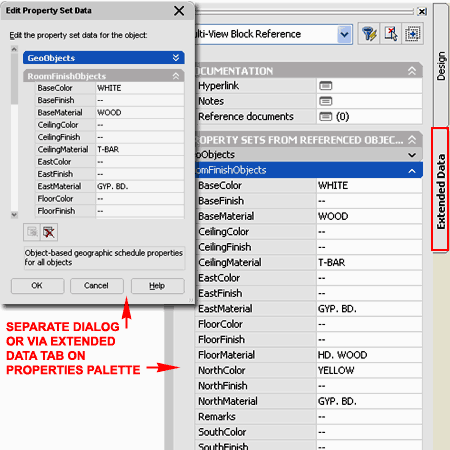Image resolution: width=450 pixels, height=450 pixels.
Task: Click the Cancel button
Action: 97,286
